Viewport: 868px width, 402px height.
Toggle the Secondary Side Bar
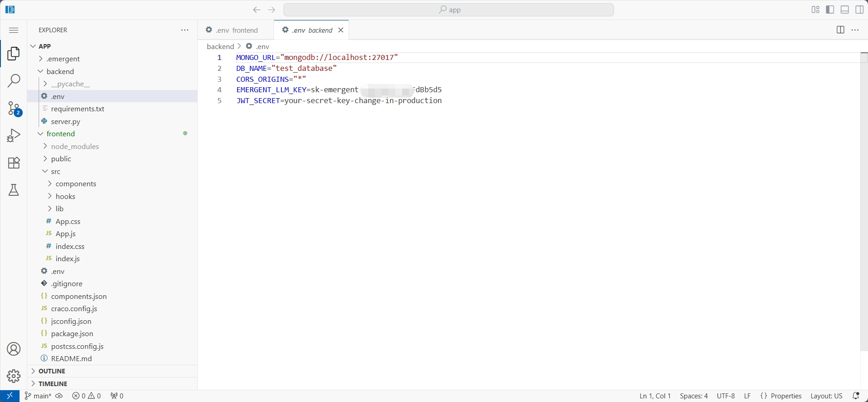tap(859, 10)
